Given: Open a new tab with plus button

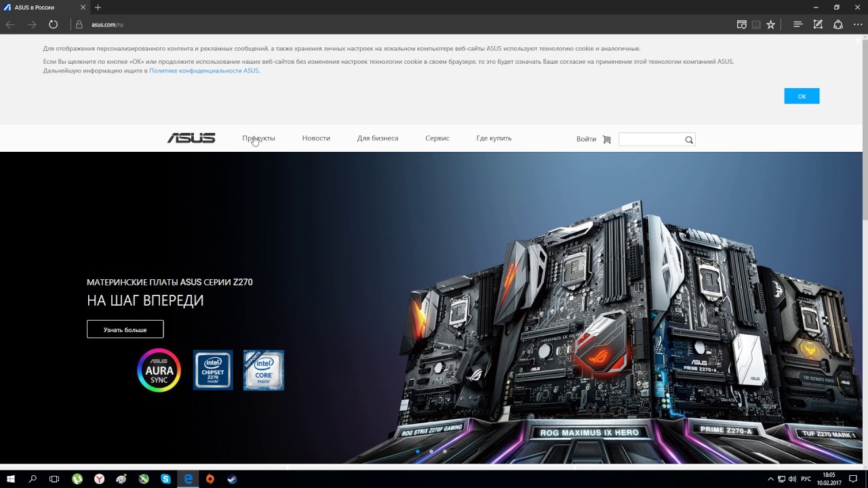Looking at the screenshot, I should pyautogui.click(x=98, y=7).
